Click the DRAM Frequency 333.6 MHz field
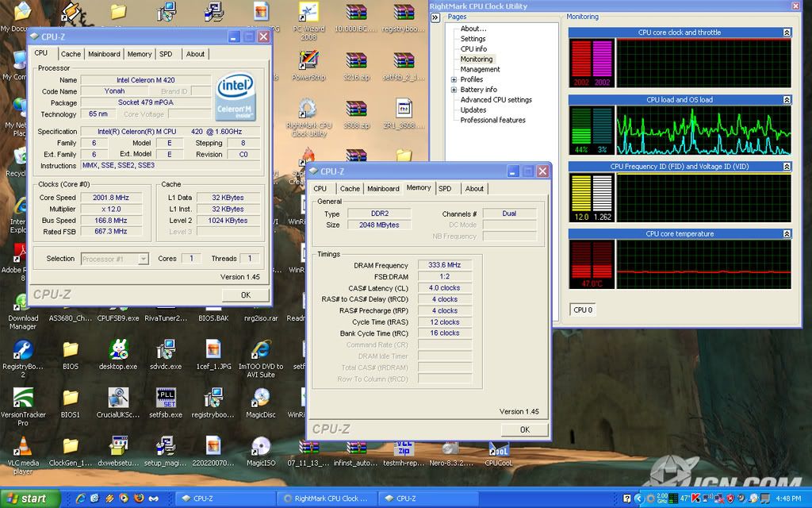812x508 pixels. pyautogui.click(x=444, y=265)
